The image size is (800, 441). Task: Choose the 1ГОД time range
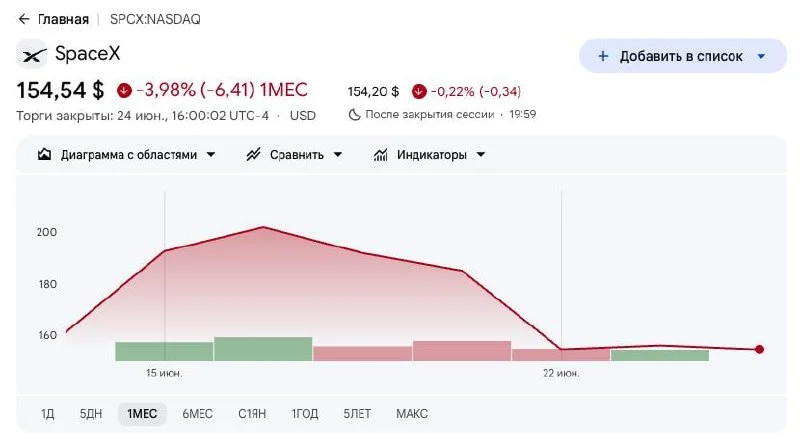(x=305, y=413)
